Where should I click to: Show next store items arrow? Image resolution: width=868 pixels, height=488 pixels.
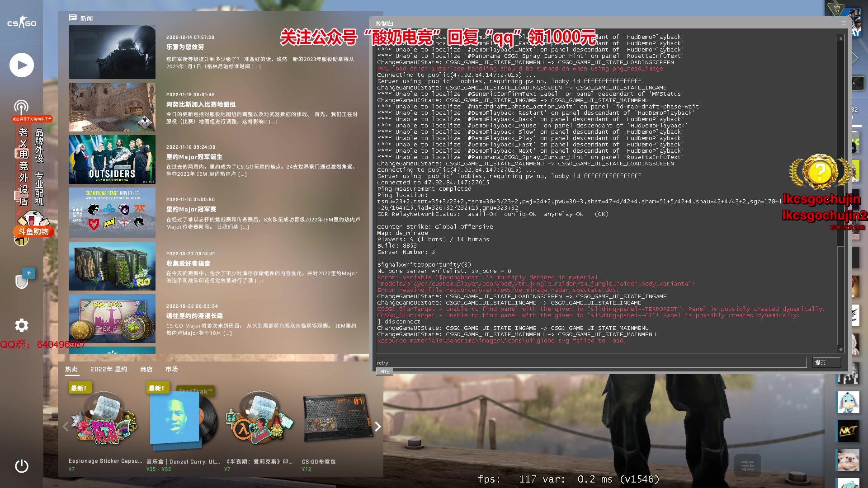point(377,427)
